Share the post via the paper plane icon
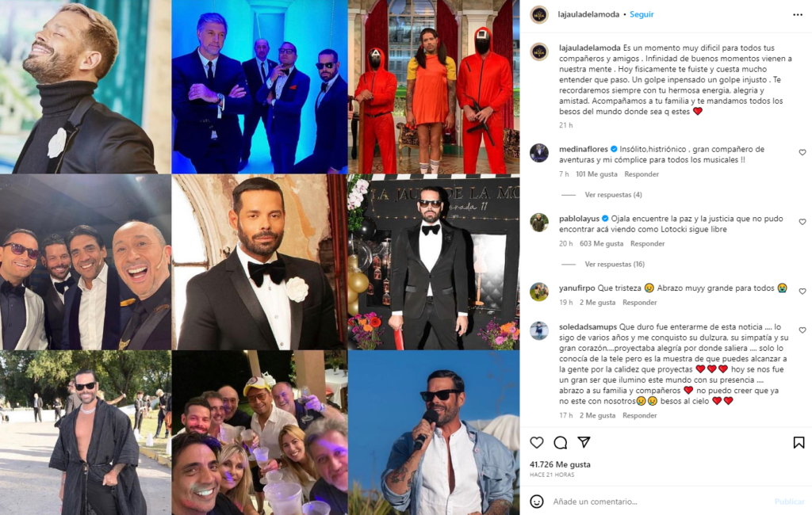Viewport: 812px width, 515px height. 584,442
